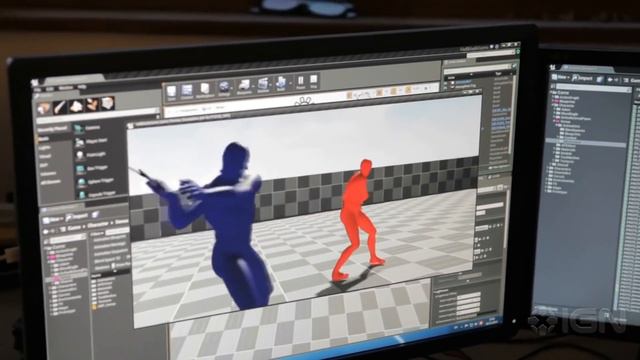Open the Edit menu

coord(49,89)
